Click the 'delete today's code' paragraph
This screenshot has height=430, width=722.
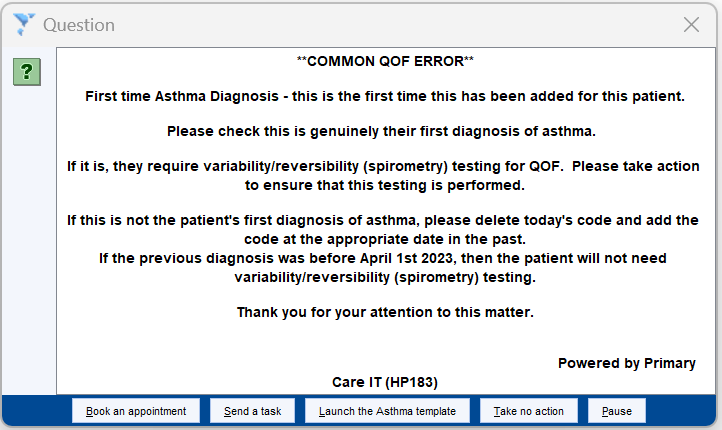point(383,229)
